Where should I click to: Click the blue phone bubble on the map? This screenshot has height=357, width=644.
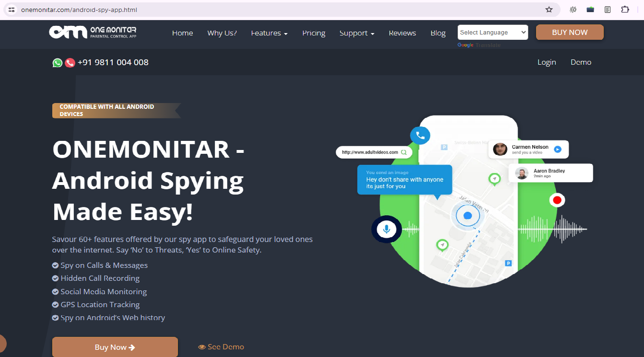tap(420, 135)
